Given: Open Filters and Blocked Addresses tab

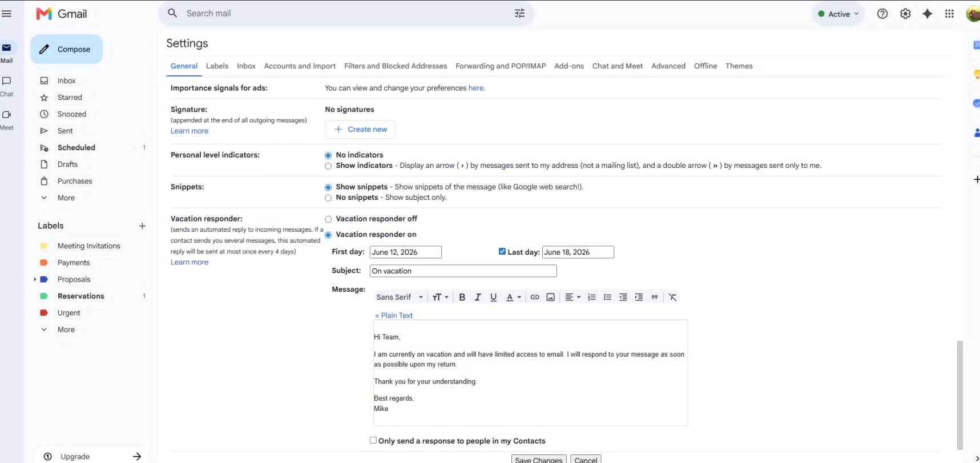Looking at the screenshot, I should coord(396,66).
